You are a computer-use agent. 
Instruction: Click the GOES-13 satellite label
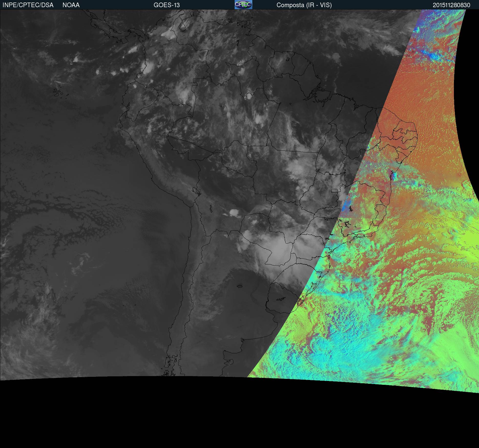(x=167, y=5)
